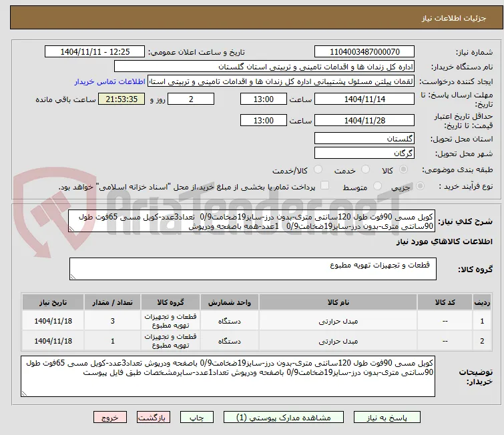Click the کد کالا column header

tap(445, 302)
